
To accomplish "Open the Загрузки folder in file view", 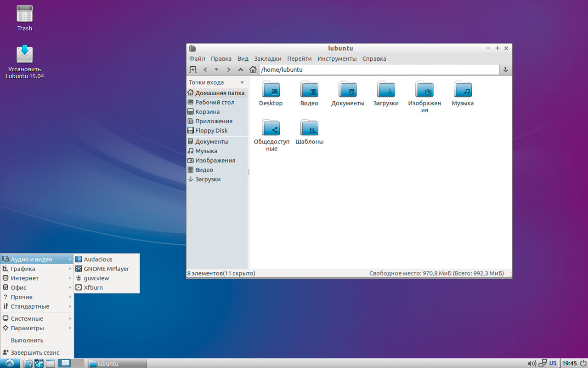I will coord(386,89).
